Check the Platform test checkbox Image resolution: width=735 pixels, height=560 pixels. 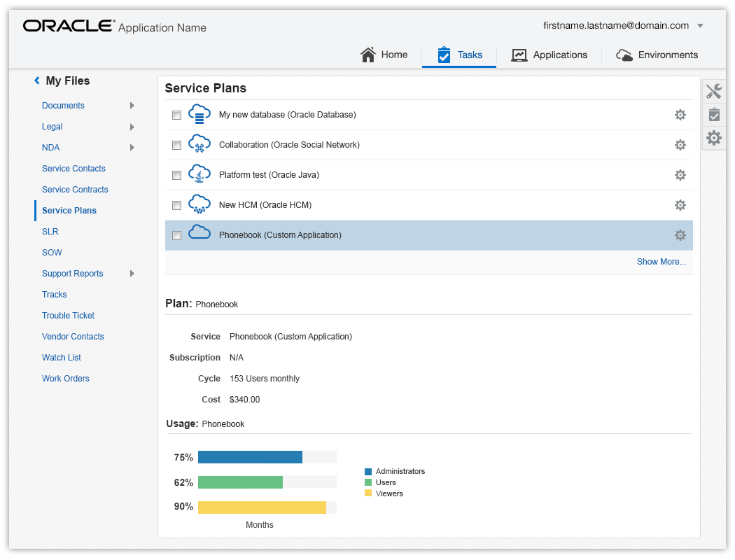(x=176, y=175)
